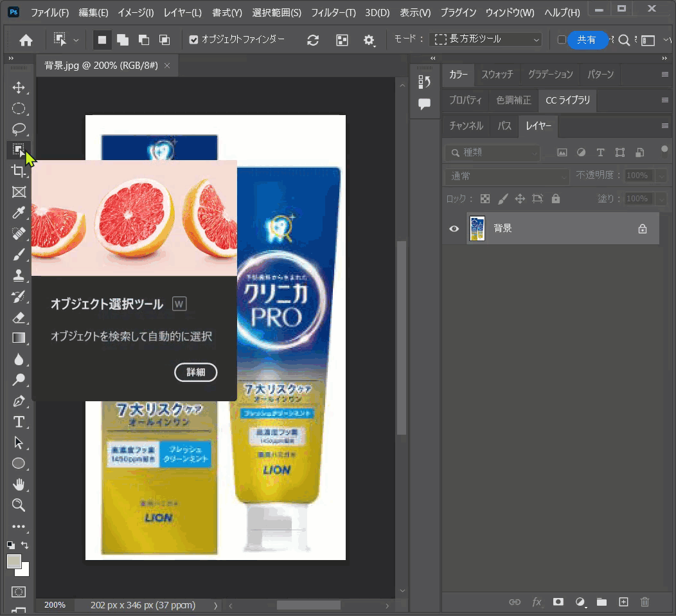Select the Clone Stamp tool

[19, 275]
